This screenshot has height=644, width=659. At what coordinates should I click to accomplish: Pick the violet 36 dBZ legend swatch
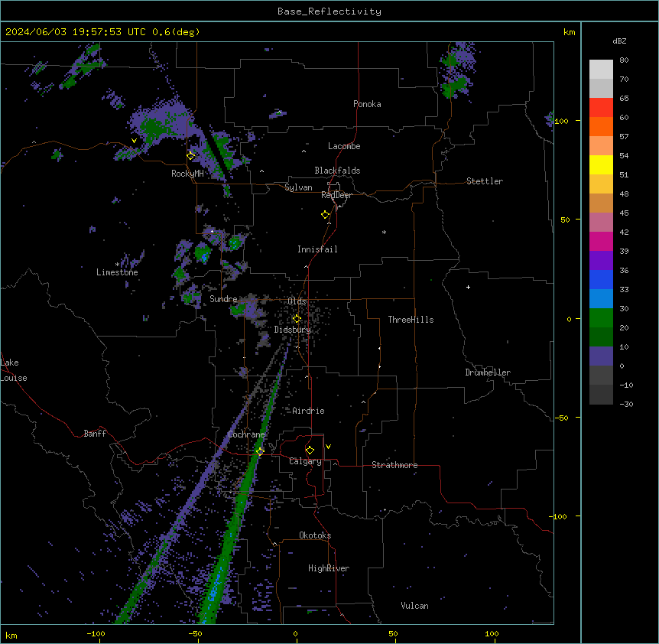601,261
